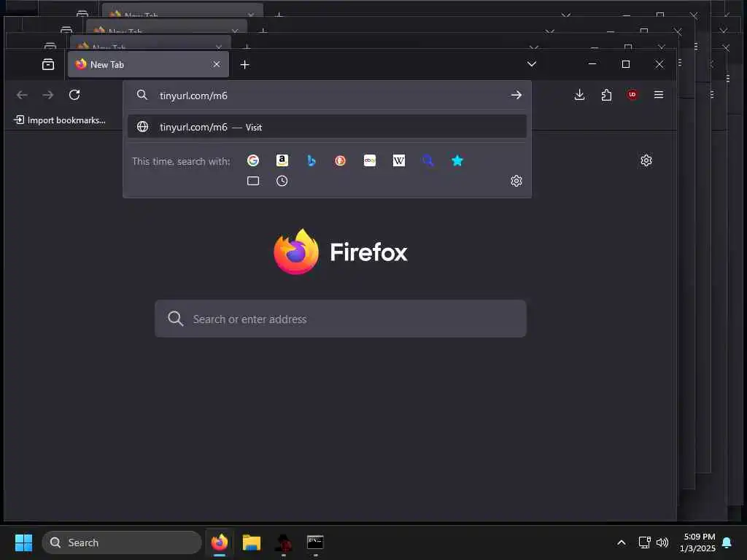
Task: Click Import bookmarks… in the bookmarks toolbar
Action: tap(60, 120)
